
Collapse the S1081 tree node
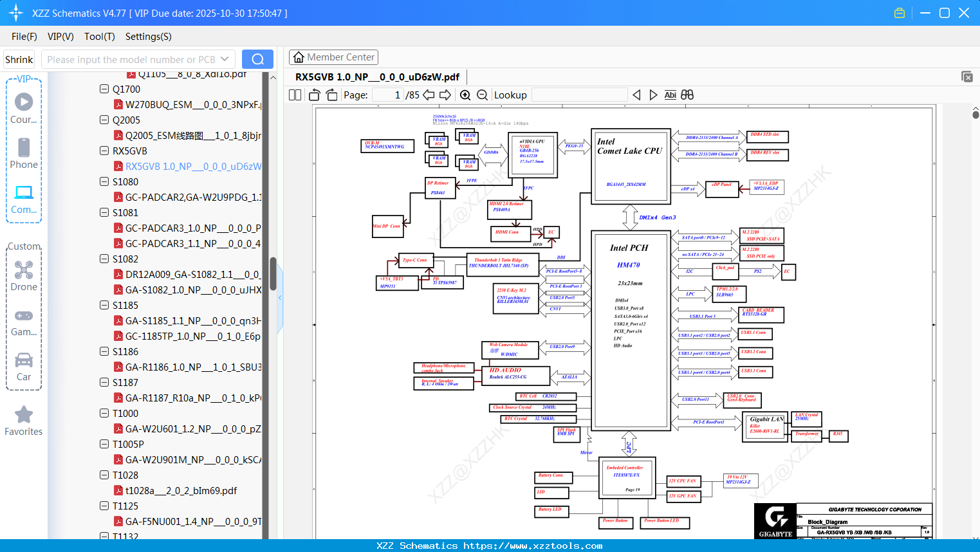(x=104, y=212)
